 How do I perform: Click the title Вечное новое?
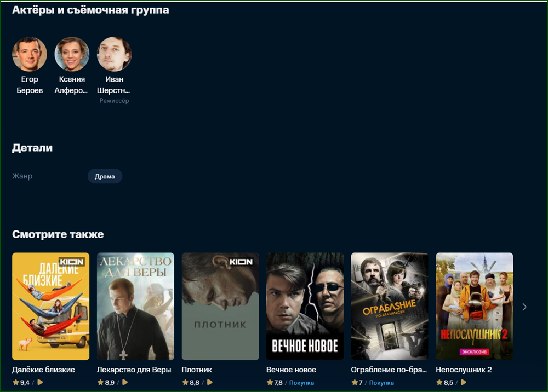point(291,370)
